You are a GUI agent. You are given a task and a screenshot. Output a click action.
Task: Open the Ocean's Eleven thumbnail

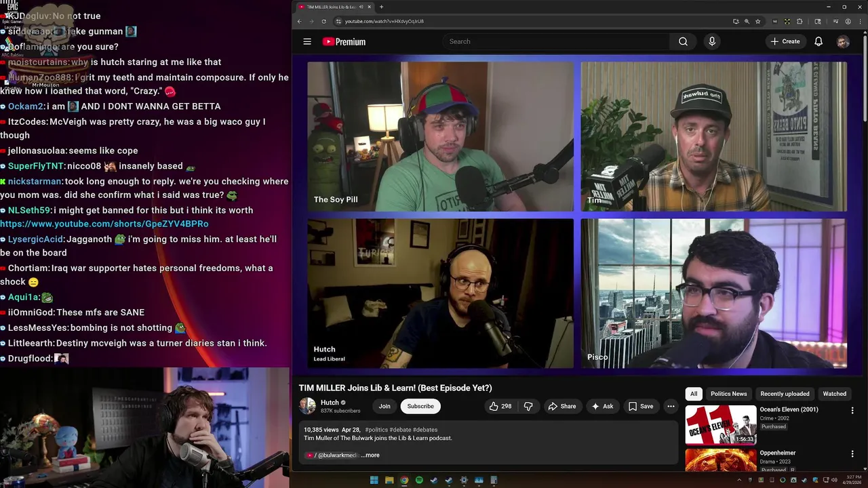coord(721,425)
